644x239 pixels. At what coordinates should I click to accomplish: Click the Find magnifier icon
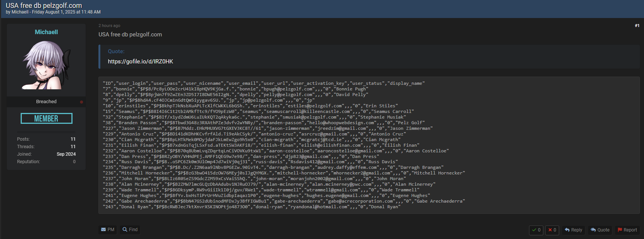tap(125, 230)
